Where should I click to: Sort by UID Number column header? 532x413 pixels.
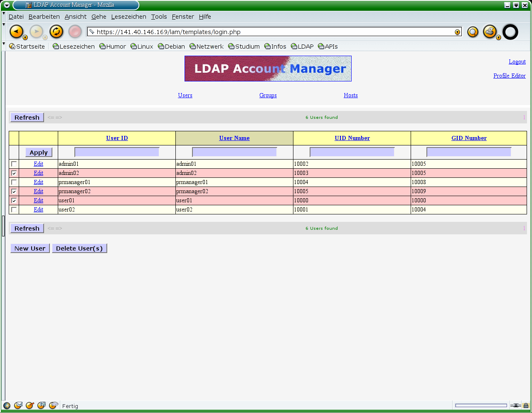tap(352, 138)
